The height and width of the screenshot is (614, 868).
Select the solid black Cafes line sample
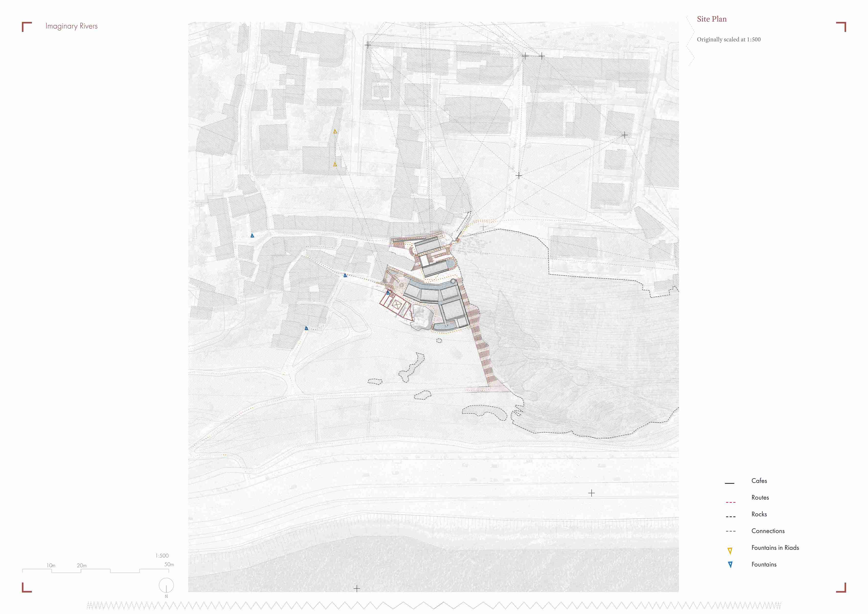coord(730,483)
